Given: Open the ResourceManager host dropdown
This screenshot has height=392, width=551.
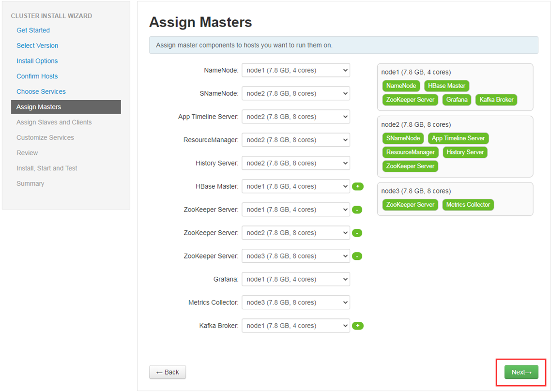Looking at the screenshot, I should [296, 140].
